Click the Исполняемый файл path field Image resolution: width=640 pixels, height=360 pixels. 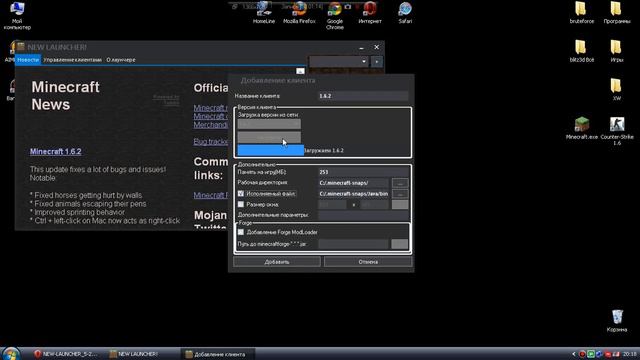(x=354, y=194)
